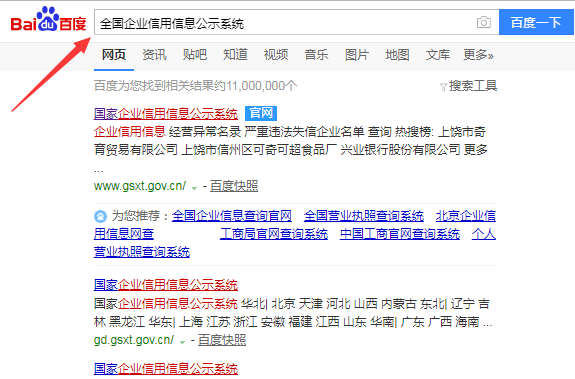Go to the 图片 tab
Screen dimensions: 575x379
click(x=356, y=55)
